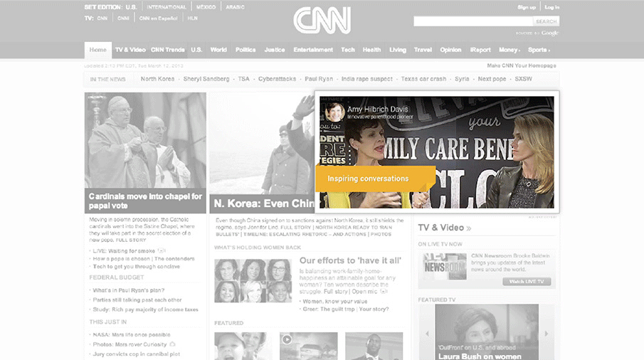Open HLN TV link
The image size is (644, 360).
pyautogui.click(x=192, y=18)
